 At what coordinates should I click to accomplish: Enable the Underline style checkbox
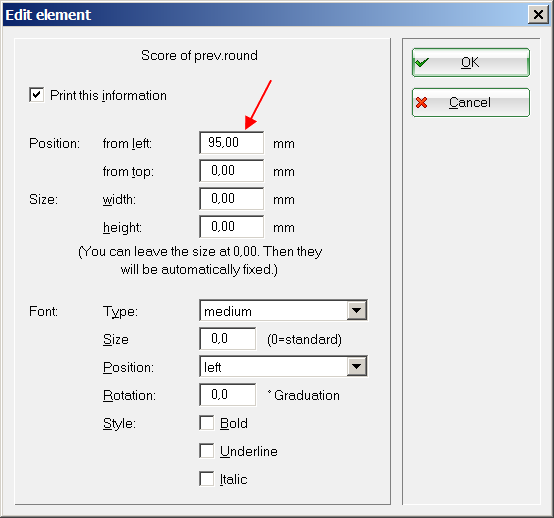[x=207, y=451]
